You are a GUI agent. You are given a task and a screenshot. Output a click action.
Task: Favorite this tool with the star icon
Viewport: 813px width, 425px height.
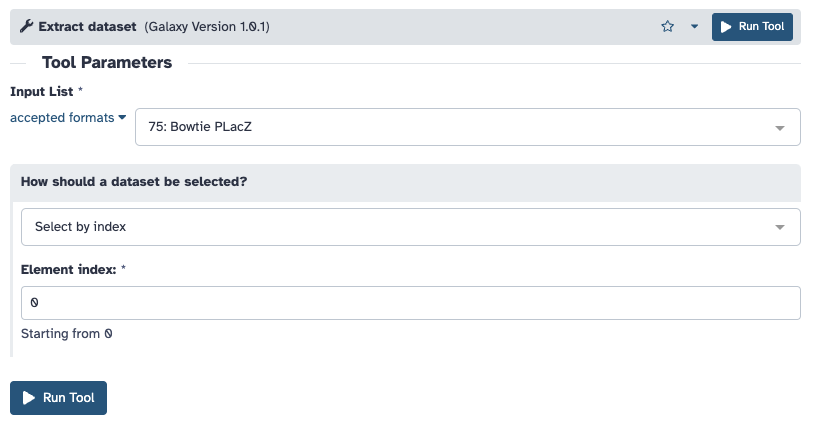(x=667, y=27)
